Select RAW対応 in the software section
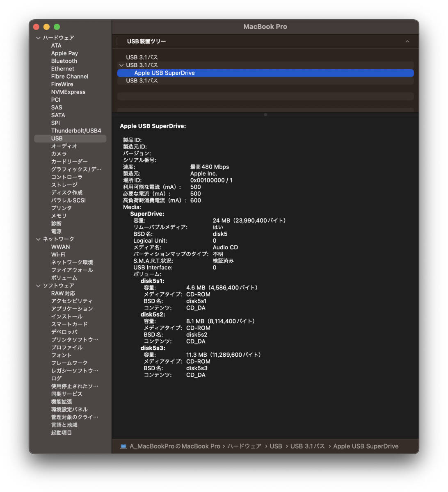The width and height of the screenshot is (448, 492). coord(63,294)
